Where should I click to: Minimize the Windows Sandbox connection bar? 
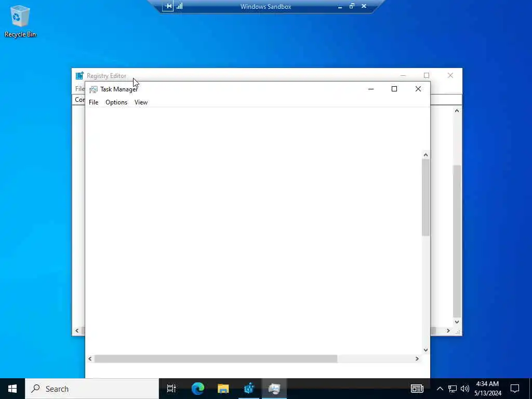(x=340, y=6)
